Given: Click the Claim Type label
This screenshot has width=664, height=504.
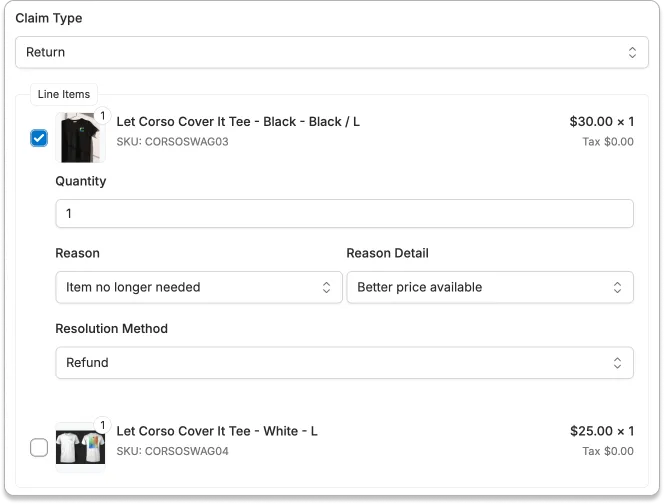Looking at the screenshot, I should pyautogui.click(x=49, y=18).
